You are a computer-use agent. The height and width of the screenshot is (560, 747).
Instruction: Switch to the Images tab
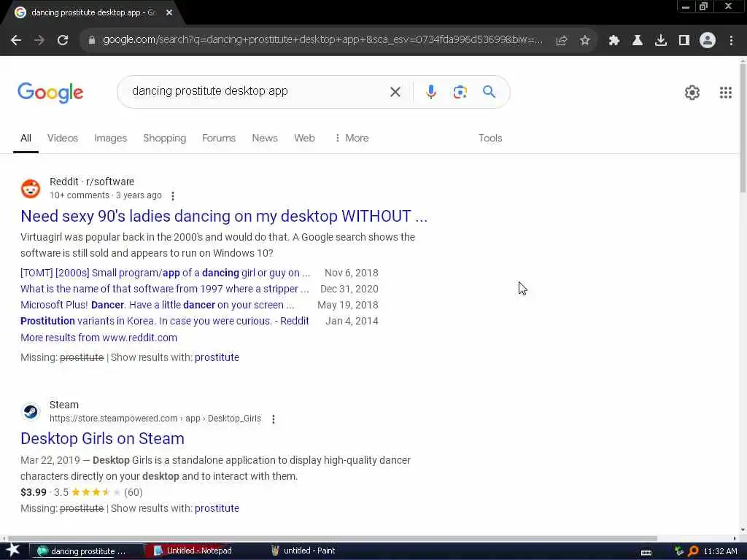111,138
